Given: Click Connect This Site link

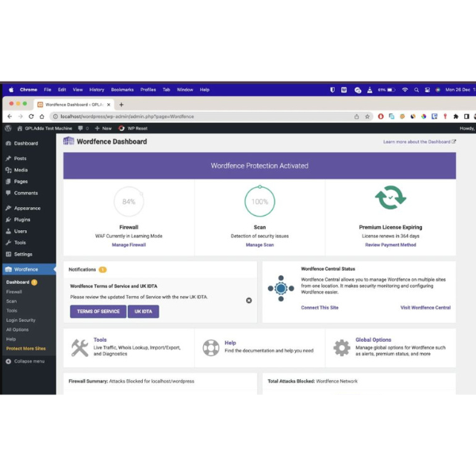Looking at the screenshot, I should pyautogui.click(x=320, y=308).
